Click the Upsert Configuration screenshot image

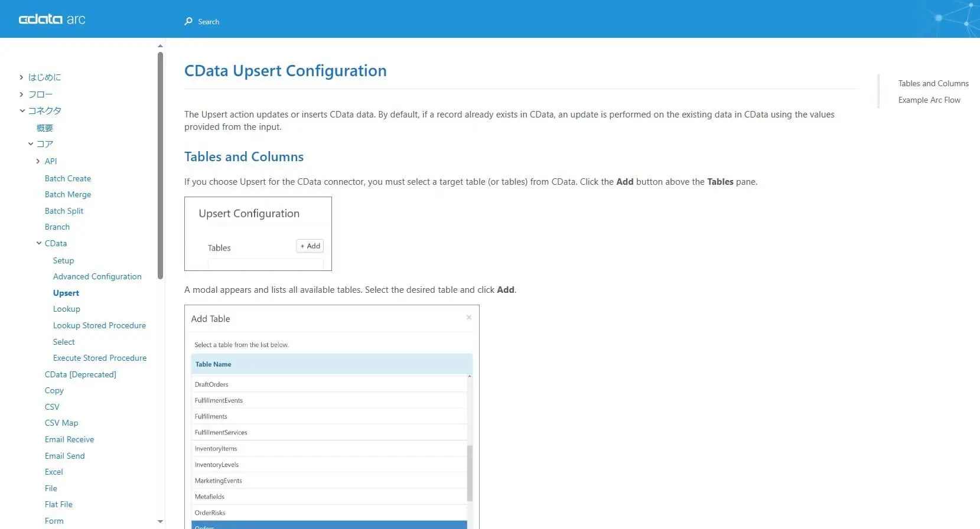pos(258,234)
